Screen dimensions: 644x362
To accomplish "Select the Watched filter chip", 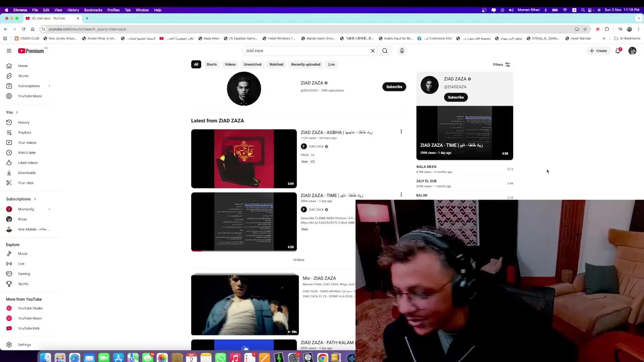I will click(x=276, y=64).
